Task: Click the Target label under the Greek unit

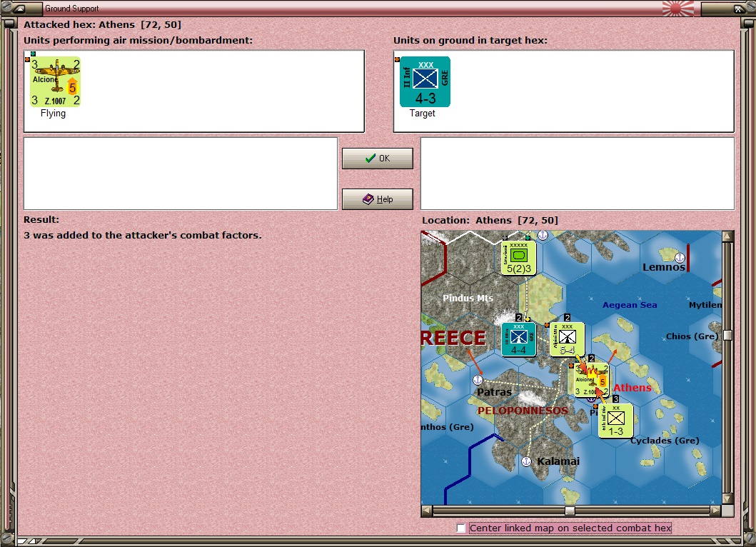Action: (x=423, y=114)
